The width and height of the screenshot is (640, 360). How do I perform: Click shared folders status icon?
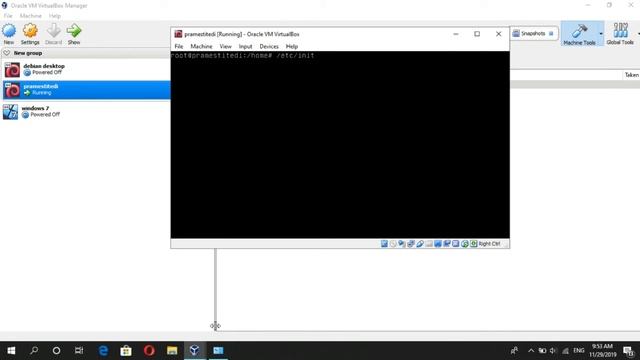429,244
